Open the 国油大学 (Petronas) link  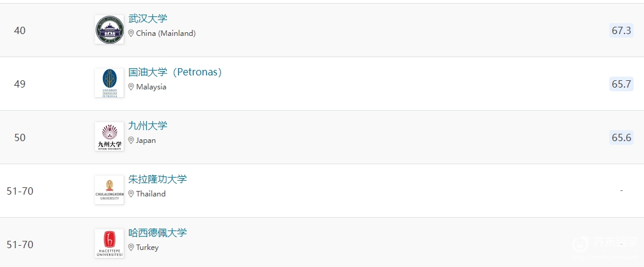[175, 72]
